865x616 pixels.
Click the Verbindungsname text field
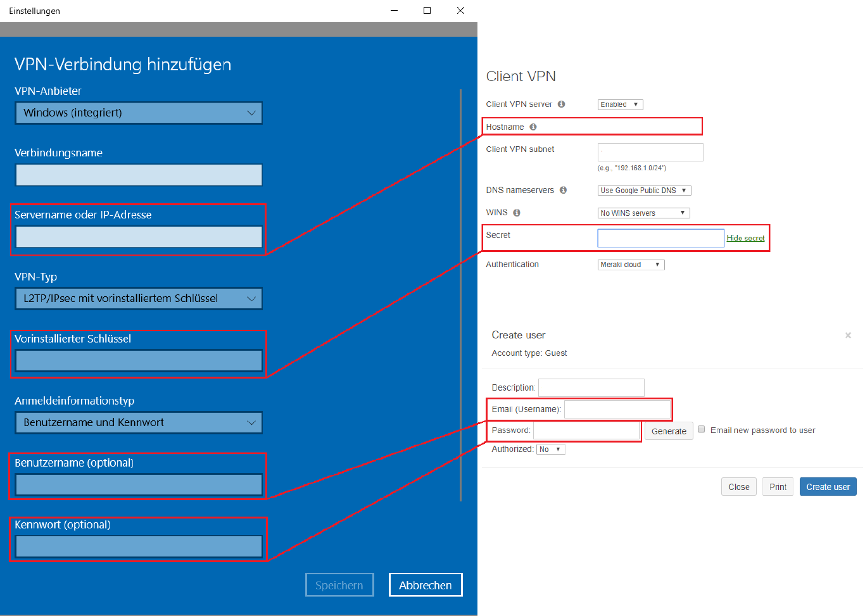coord(139,175)
